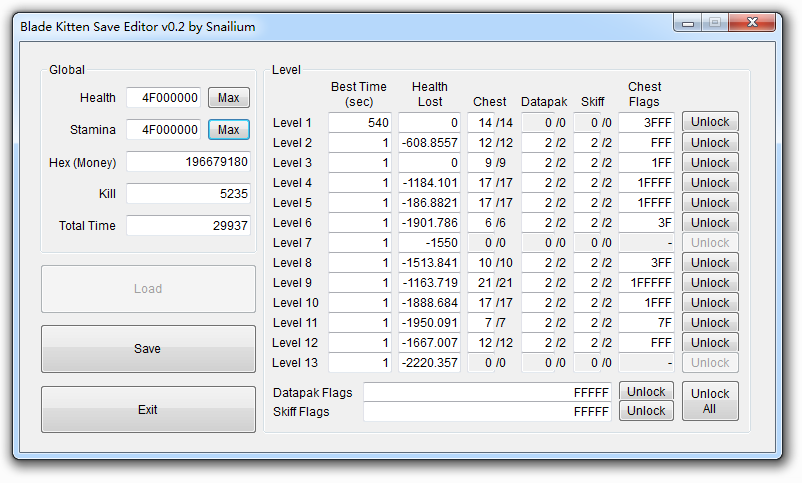
Task: Edit the Kill count field
Action: pos(188,193)
